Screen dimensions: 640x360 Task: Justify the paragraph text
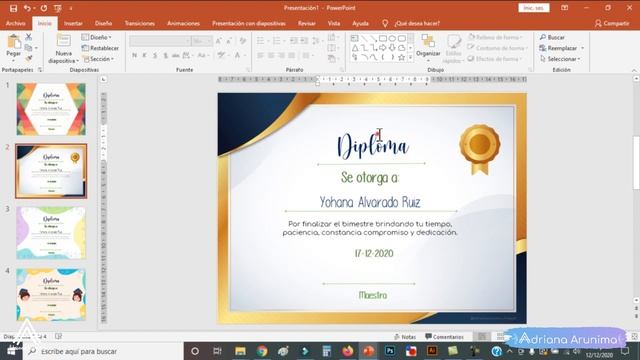(291, 55)
